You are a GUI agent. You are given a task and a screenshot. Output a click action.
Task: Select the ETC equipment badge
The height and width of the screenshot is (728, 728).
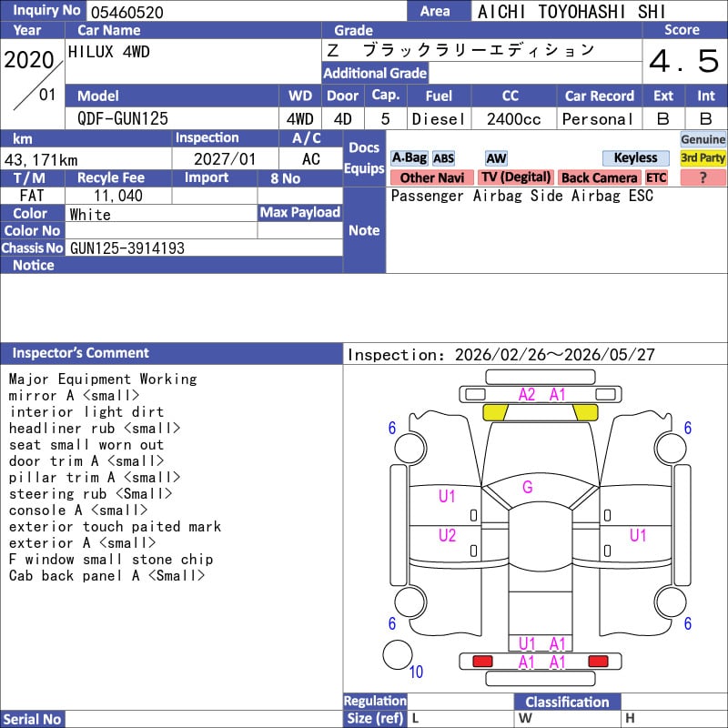click(x=656, y=177)
